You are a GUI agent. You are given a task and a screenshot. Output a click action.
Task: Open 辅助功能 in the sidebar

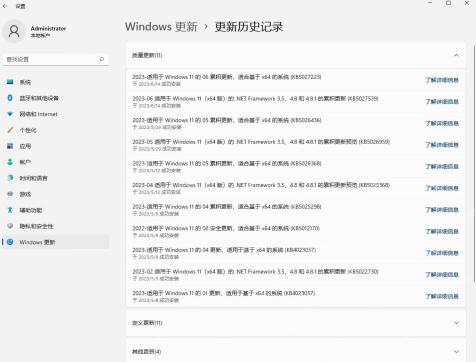pyautogui.click(x=55, y=210)
